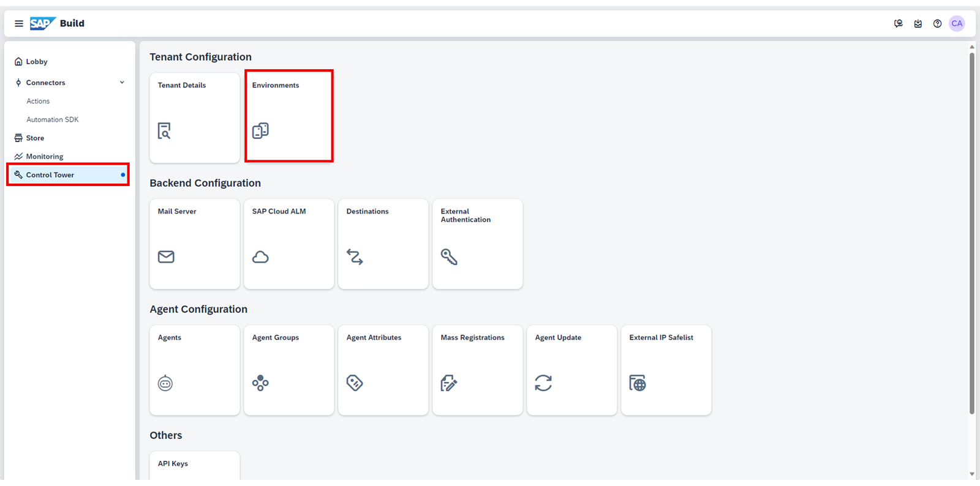Click the Agent Configuration heading

(198, 309)
